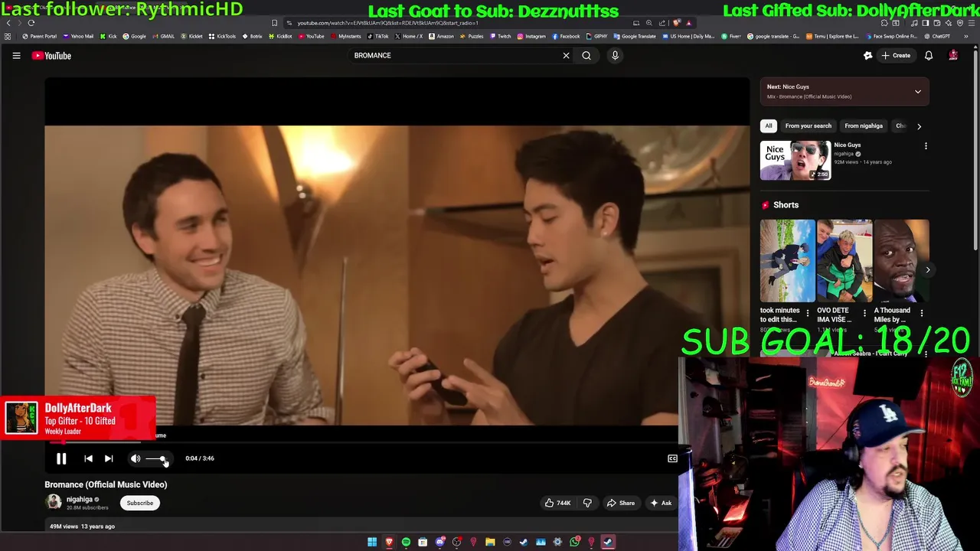Viewport: 980px width, 551px height.
Task: Select the From your search chip
Action: click(x=808, y=126)
